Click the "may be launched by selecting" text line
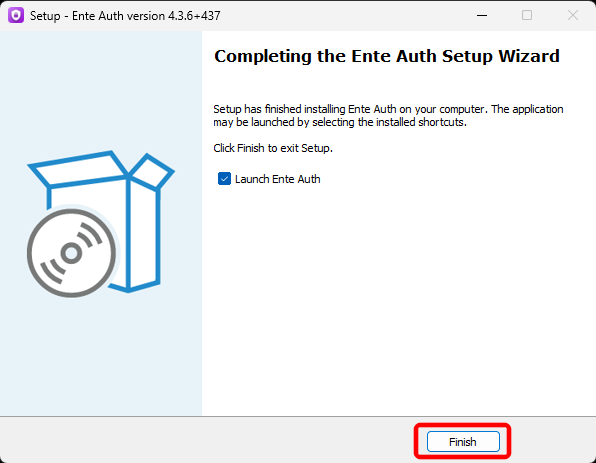Viewport: 596px width, 463px height. 340,122
